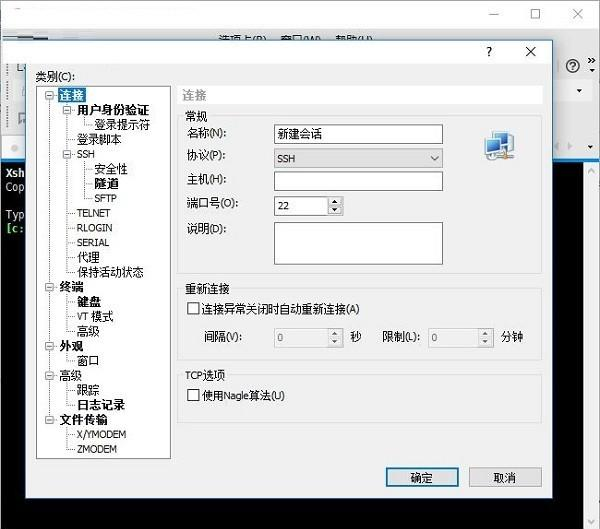Select 窗口 tree item

(88, 361)
